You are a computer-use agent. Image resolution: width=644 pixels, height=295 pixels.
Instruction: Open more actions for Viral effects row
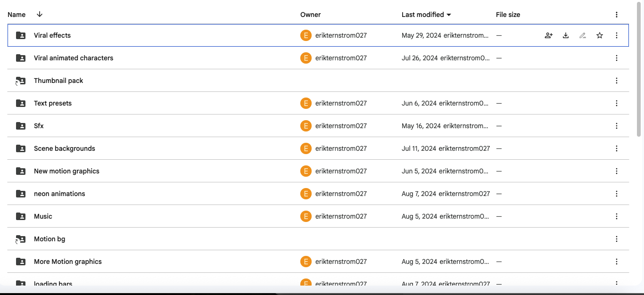617,35
